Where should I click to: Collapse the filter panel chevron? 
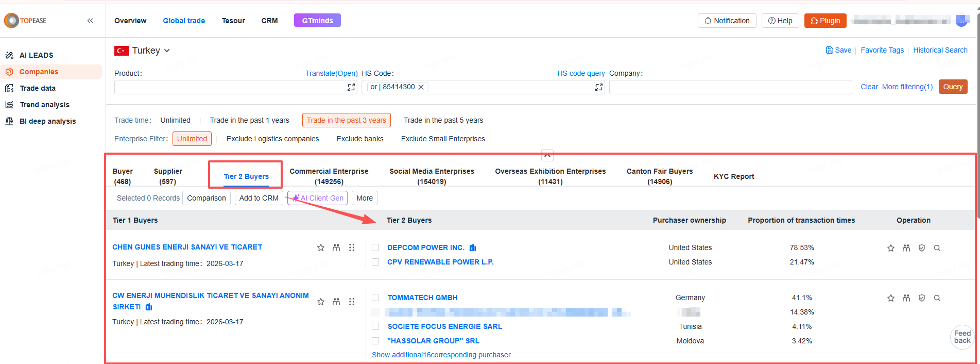click(547, 154)
